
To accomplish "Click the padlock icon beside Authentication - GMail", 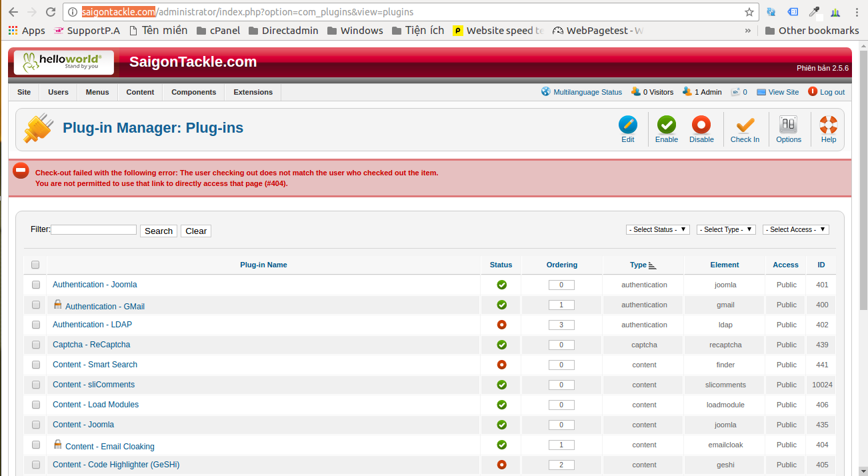I will 58,304.
